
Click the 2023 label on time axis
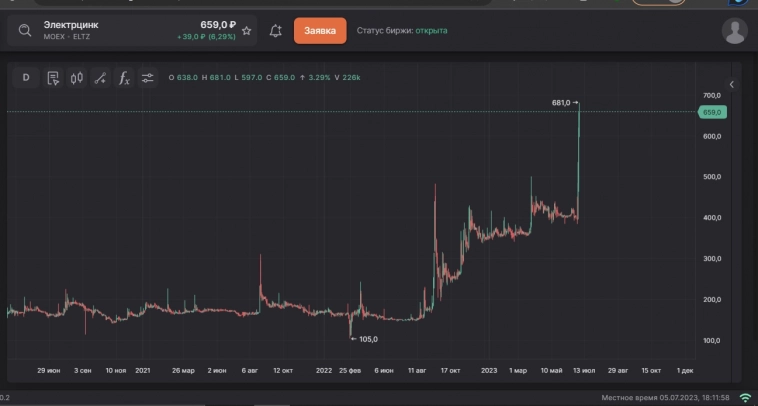tap(488, 370)
